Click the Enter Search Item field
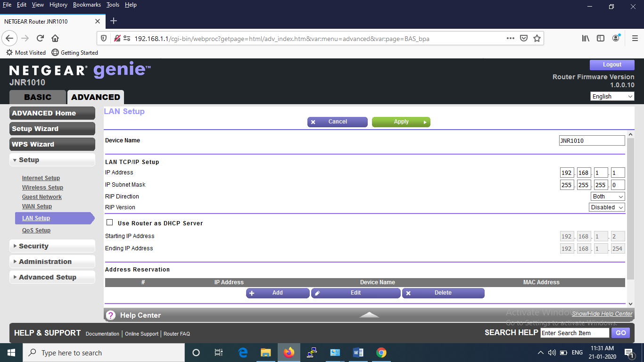 575,333
